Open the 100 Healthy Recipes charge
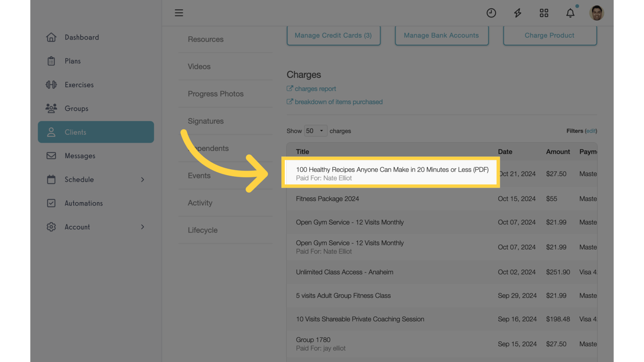Viewport: 644px width, 362px height. [392, 170]
